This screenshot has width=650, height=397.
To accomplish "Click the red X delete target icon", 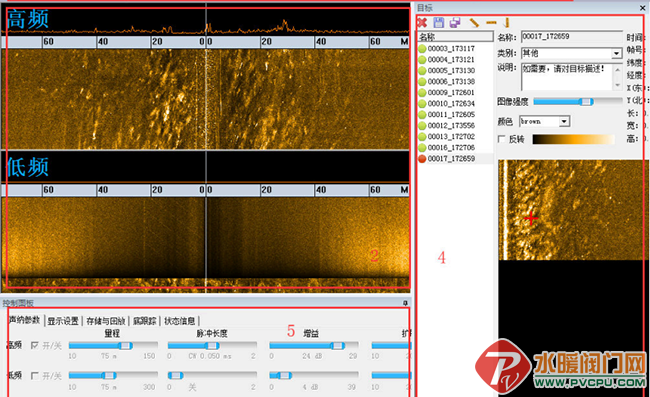I will tap(422, 23).
